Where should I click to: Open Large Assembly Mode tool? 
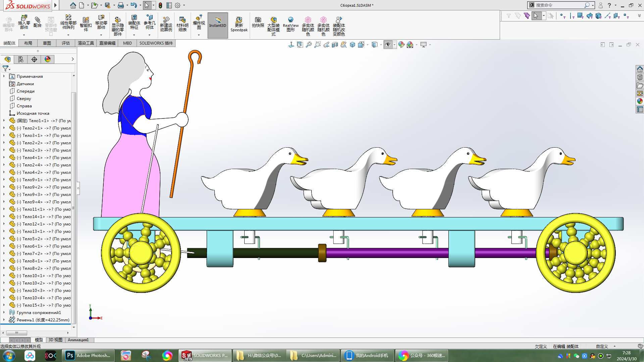click(x=273, y=26)
